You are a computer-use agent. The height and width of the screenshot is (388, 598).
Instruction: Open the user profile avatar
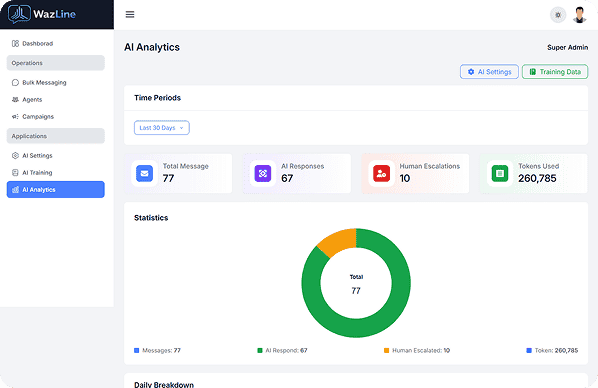point(580,15)
